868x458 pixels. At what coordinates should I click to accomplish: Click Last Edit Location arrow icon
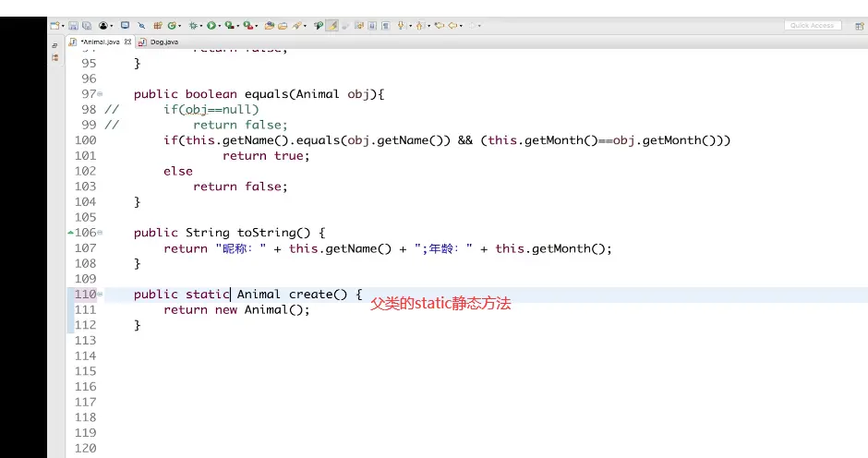(x=440, y=26)
